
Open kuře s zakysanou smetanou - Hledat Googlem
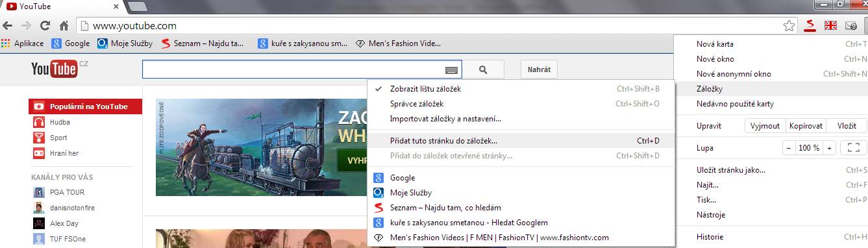pos(521,223)
